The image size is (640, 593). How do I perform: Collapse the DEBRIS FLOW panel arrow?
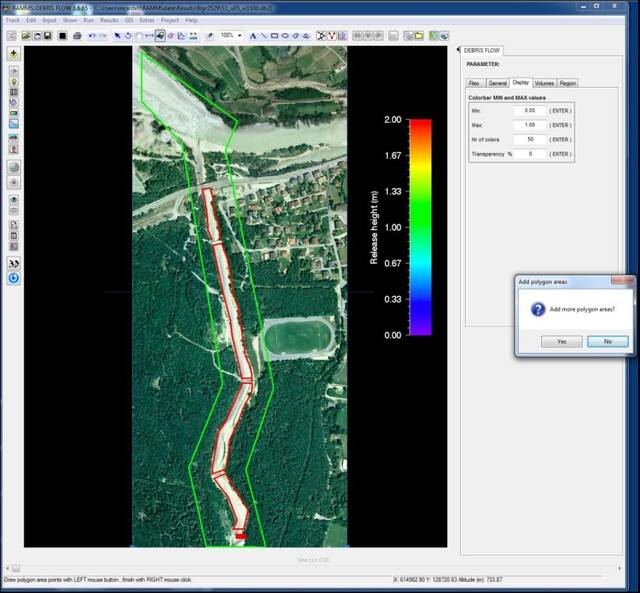pyautogui.click(x=458, y=50)
